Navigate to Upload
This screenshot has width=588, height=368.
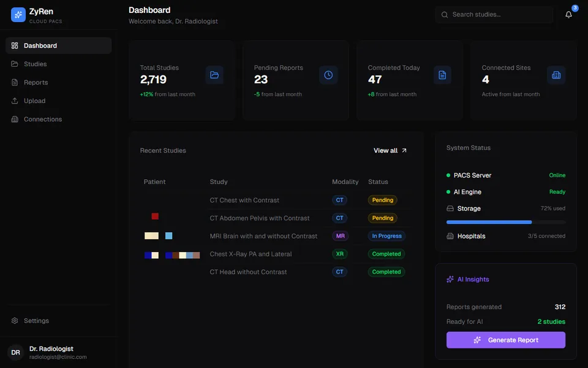click(x=59, y=101)
